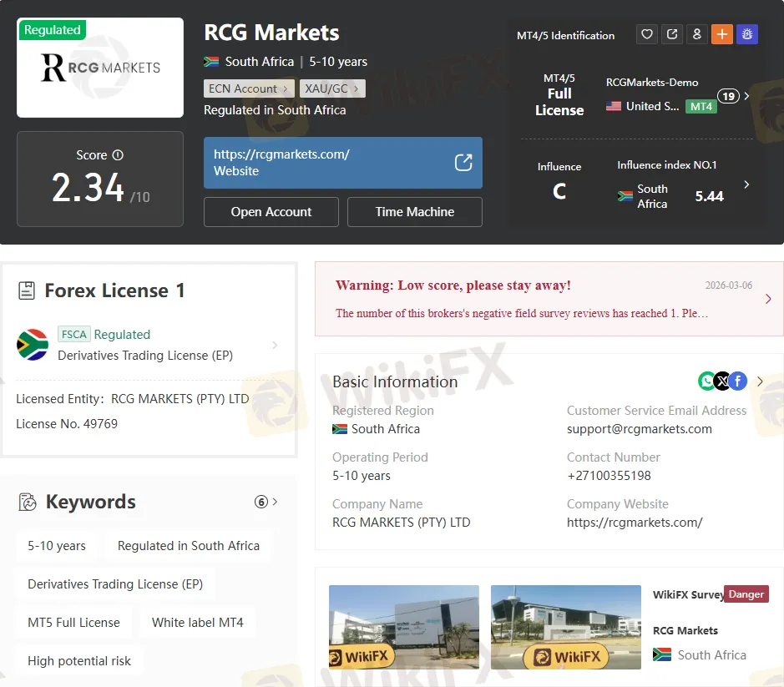Open the Facebook icon in Basic Information
Screen dimensions: 784x687
(x=737, y=381)
